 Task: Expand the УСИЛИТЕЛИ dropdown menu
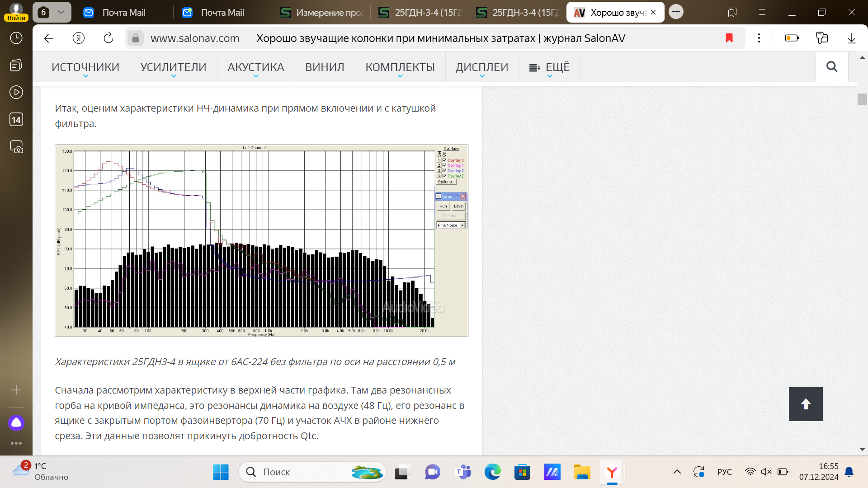click(173, 67)
